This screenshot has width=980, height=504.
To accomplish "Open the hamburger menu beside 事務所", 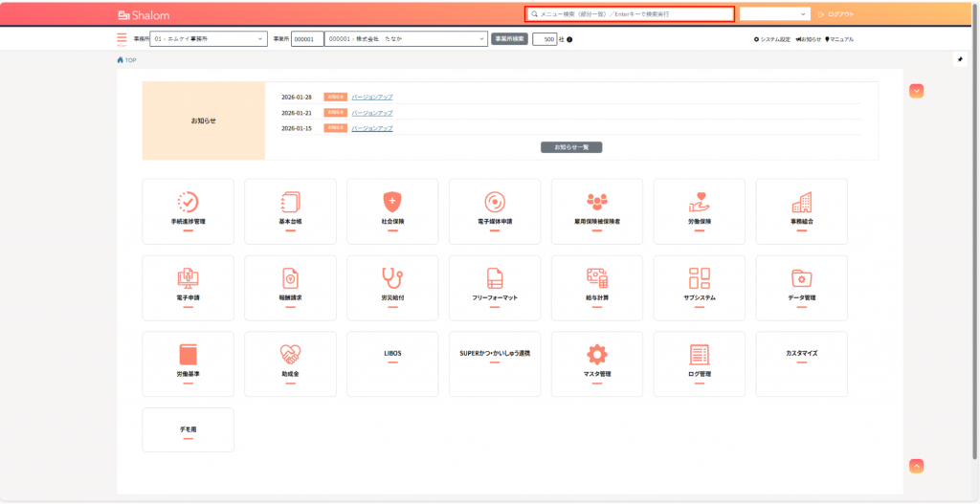I will click(122, 39).
